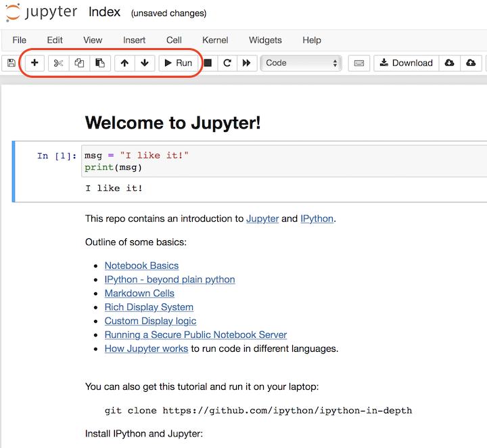This screenshot has height=448, width=487.
Task: Click inside the code cell input area
Action: click(x=284, y=161)
